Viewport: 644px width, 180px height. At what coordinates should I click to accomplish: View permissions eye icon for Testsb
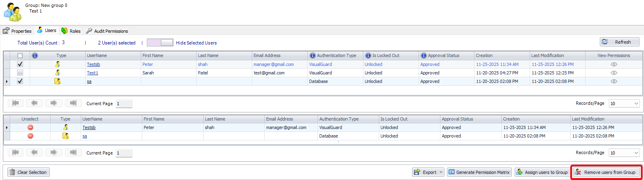[x=614, y=64]
